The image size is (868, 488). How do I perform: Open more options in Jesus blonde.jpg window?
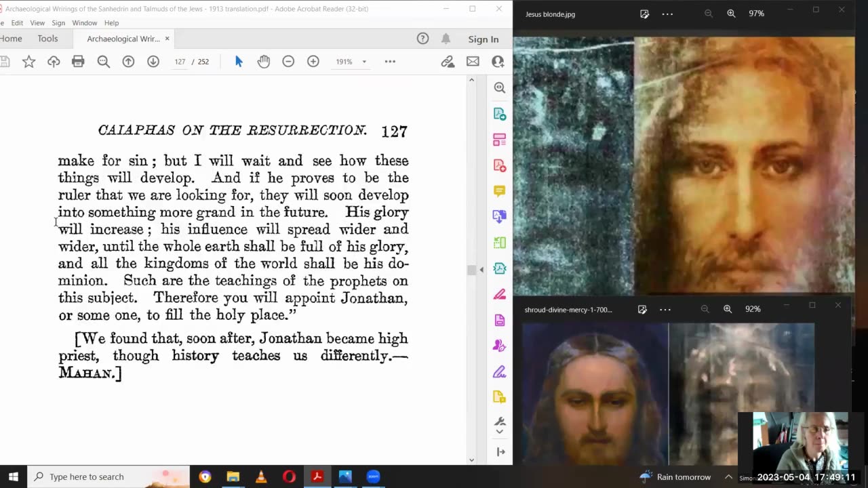pyautogui.click(x=667, y=14)
